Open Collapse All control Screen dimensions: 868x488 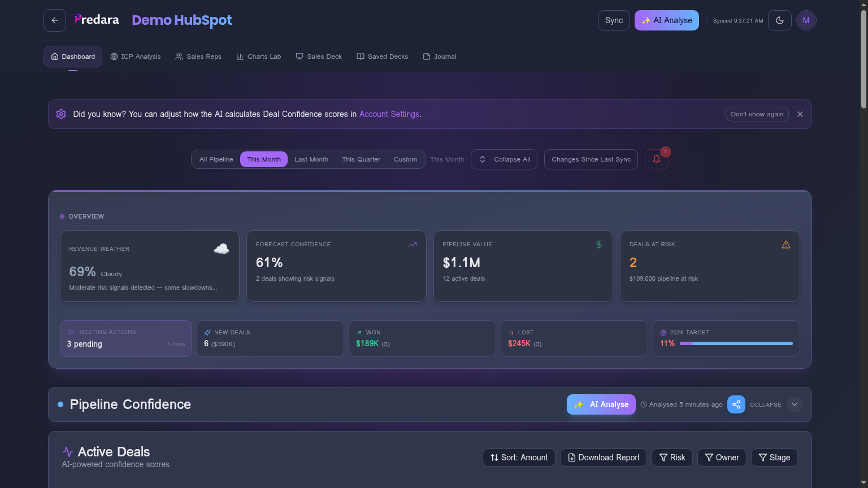click(504, 159)
